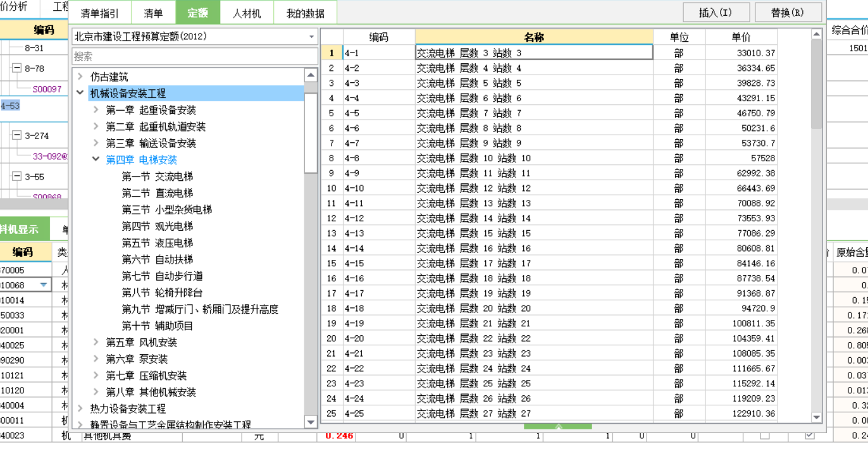Select the 定额 tab
868x473 pixels.
[197, 13]
